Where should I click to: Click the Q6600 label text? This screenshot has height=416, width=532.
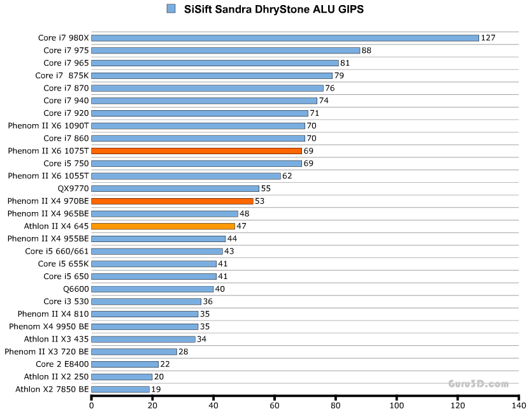(76, 289)
